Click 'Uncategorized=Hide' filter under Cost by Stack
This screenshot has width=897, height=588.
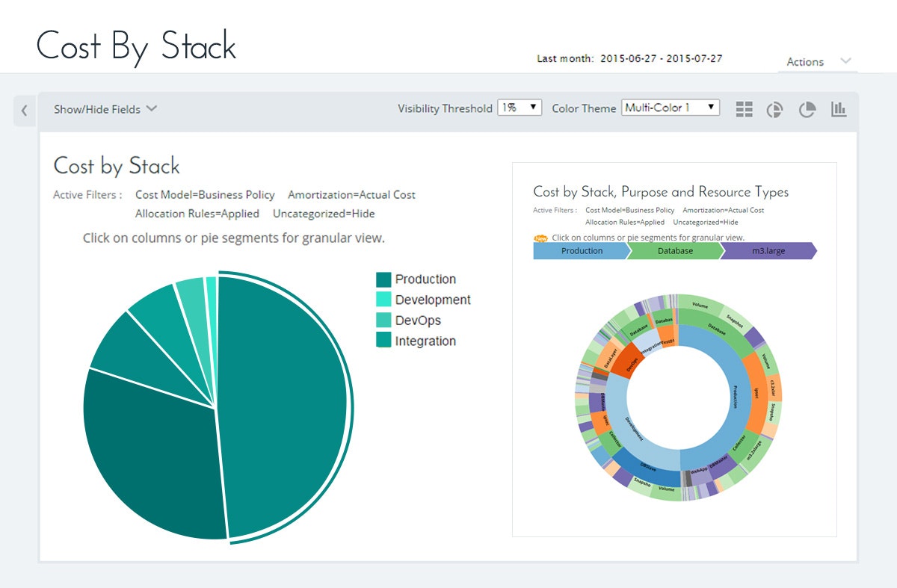click(x=324, y=214)
